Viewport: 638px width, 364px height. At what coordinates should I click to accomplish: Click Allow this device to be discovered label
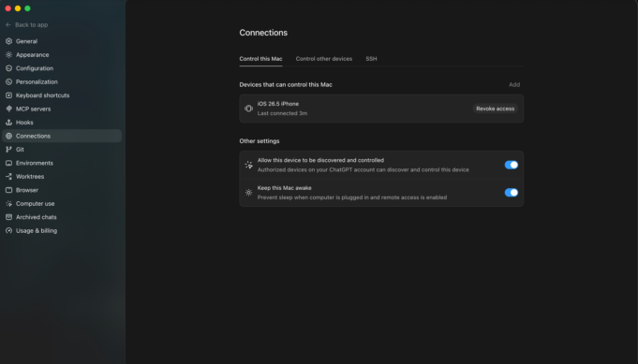320,160
